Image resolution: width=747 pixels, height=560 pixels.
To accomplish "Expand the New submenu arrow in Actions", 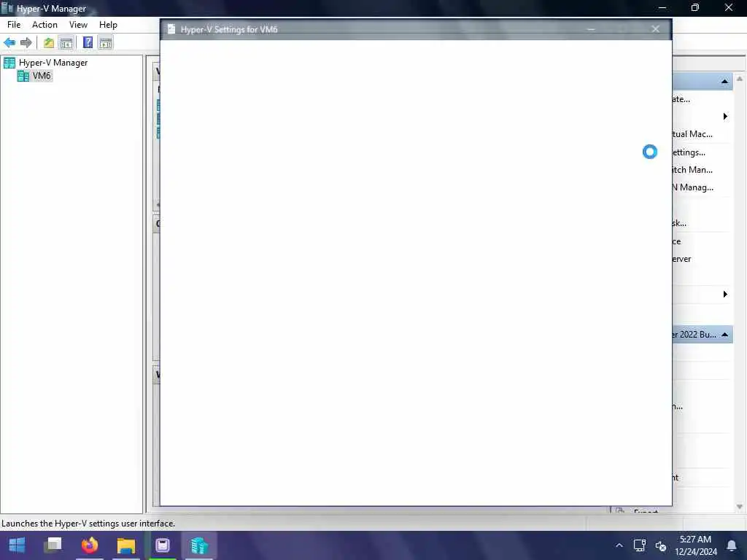I will point(725,117).
